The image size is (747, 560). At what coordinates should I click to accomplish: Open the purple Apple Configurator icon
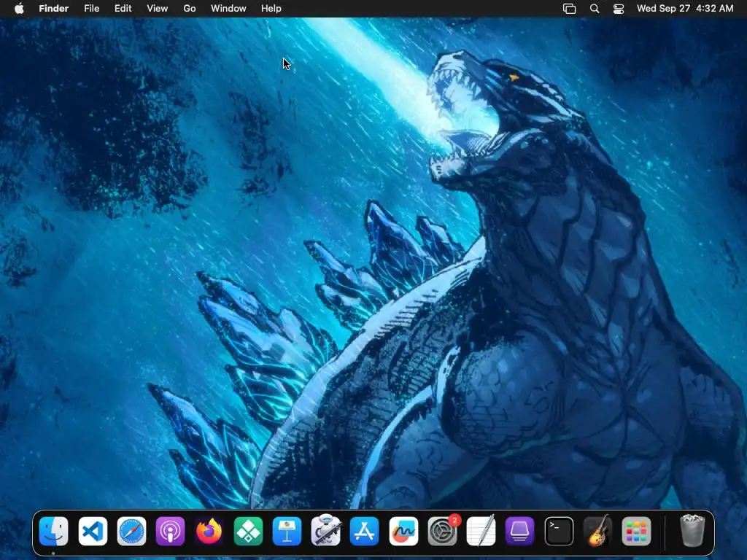click(x=519, y=531)
